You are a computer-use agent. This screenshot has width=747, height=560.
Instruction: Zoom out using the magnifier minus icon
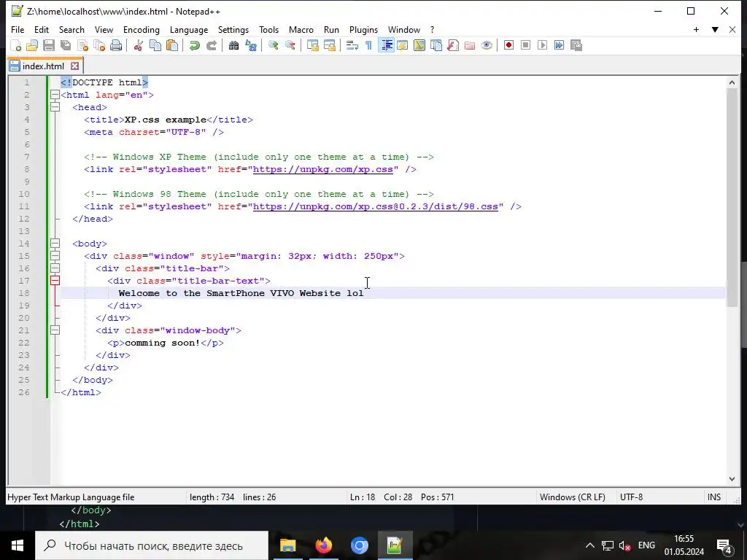pyautogui.click(x=290, y=45)
